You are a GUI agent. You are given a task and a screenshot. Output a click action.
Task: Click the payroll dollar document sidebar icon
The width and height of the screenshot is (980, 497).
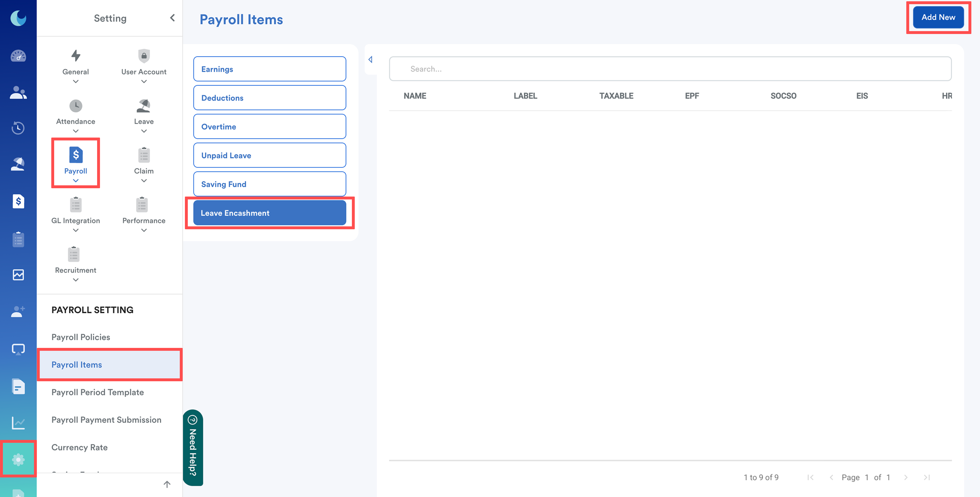pyautogui.click(x=18, y=201)
